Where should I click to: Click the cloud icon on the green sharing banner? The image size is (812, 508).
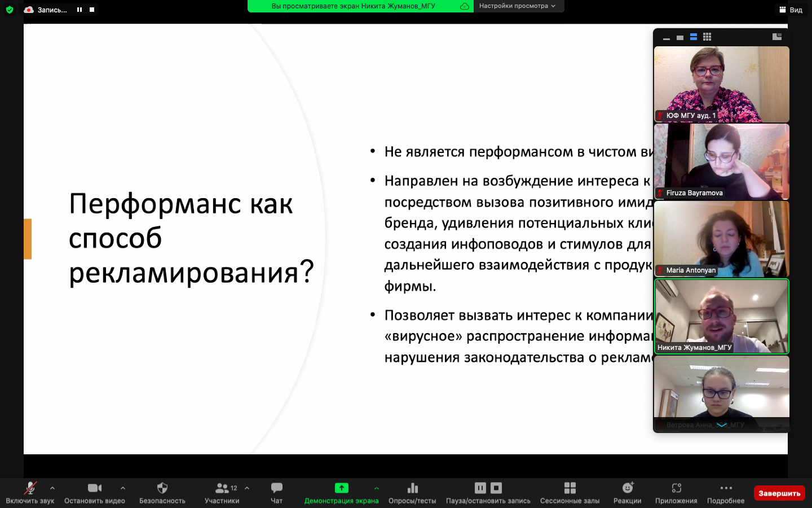(x=465, y=6)
